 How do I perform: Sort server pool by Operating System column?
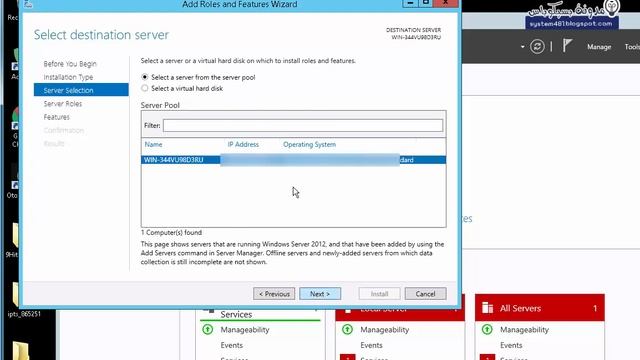[309, 144]
